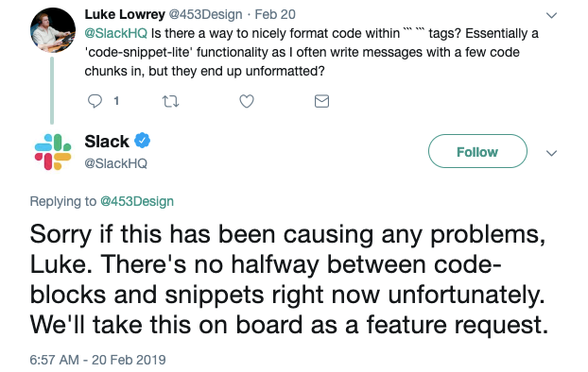Click the Feb 20 tweet date
The width and height of the screenshot is (588, 372).
(275, 14)
